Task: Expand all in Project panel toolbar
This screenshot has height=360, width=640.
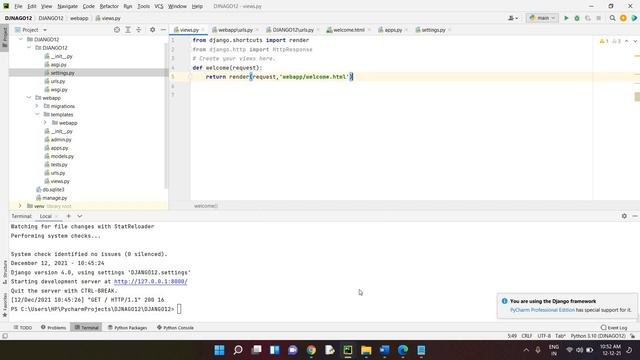Action: [x=128, y=30]
